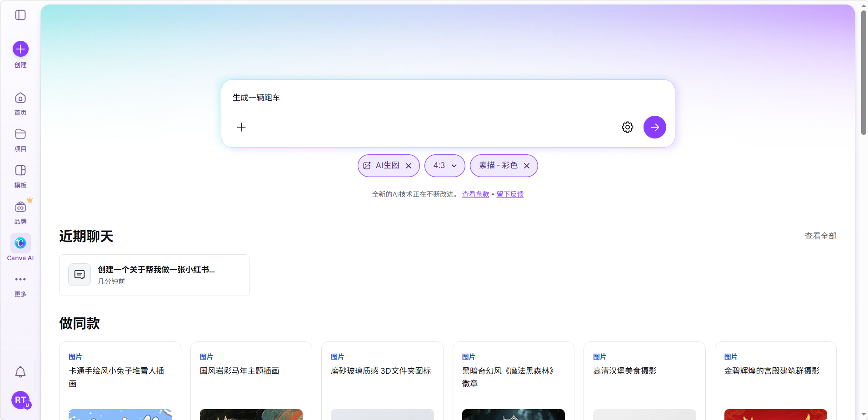The image size is (868, 420).
Task: Toggle the sidebar panel icon
Action: coord(20,15)
